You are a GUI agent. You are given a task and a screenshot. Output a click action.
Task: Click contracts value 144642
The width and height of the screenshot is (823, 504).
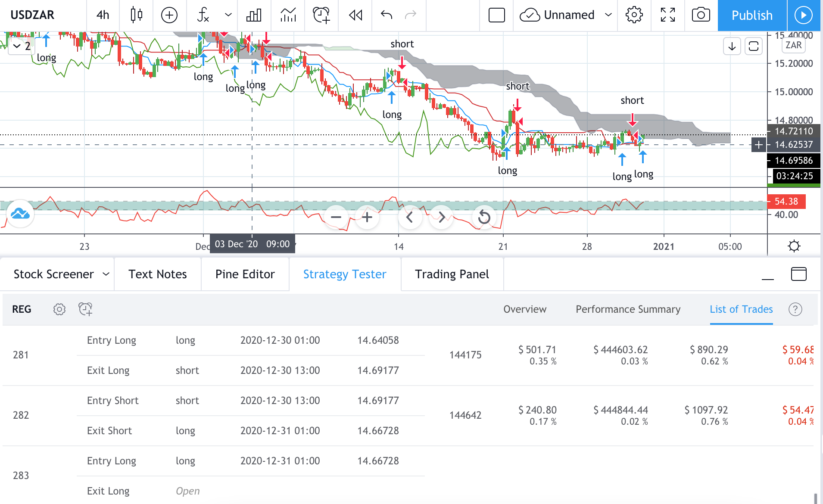click(465, 415)
